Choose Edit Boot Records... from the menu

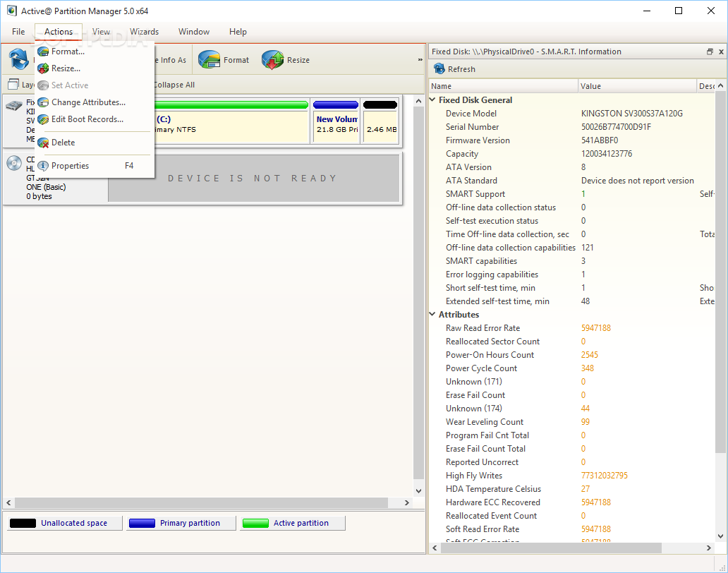95,119
